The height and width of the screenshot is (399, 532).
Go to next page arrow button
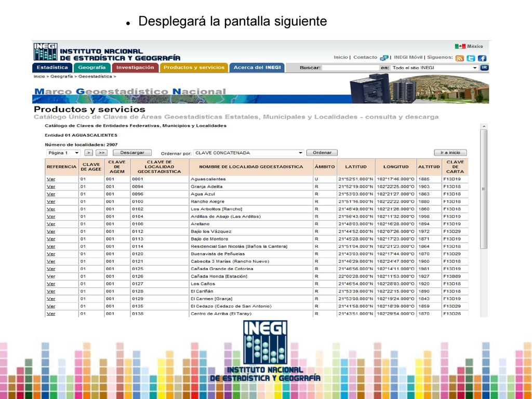[88, 153]
